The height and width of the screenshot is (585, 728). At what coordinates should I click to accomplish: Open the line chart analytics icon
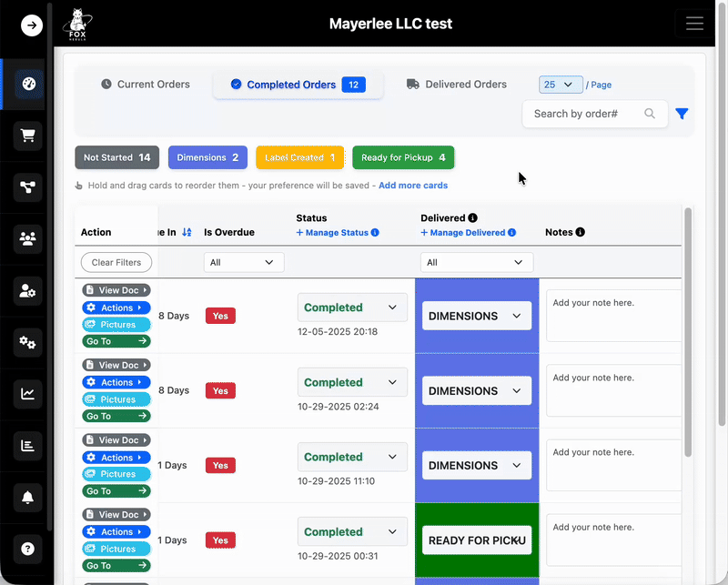coord(27,395)
